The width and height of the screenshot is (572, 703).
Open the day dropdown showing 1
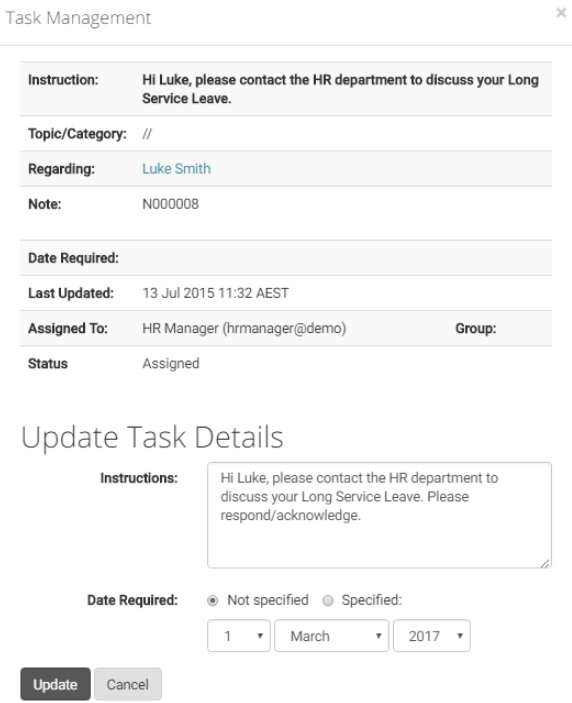[238, 636]
